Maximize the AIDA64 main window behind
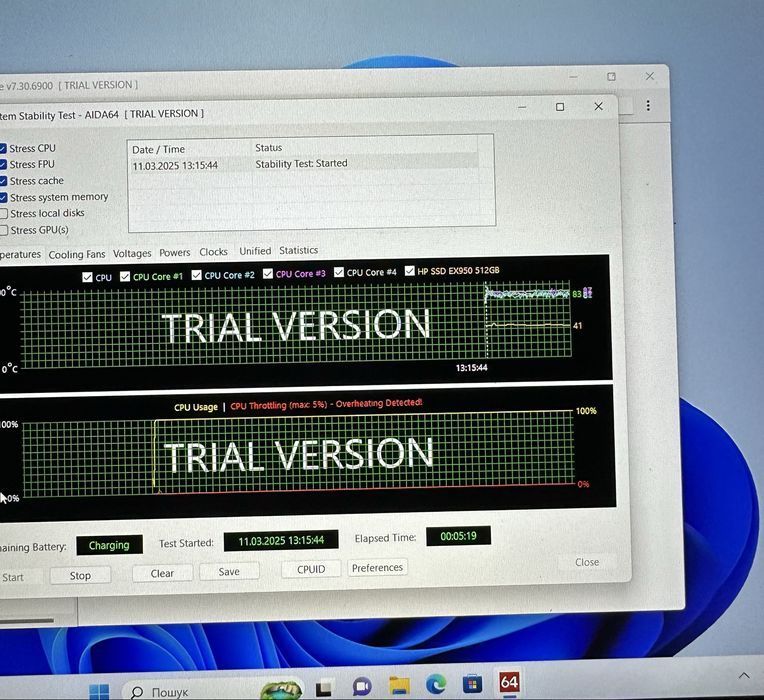 click(x=611, y=77)
